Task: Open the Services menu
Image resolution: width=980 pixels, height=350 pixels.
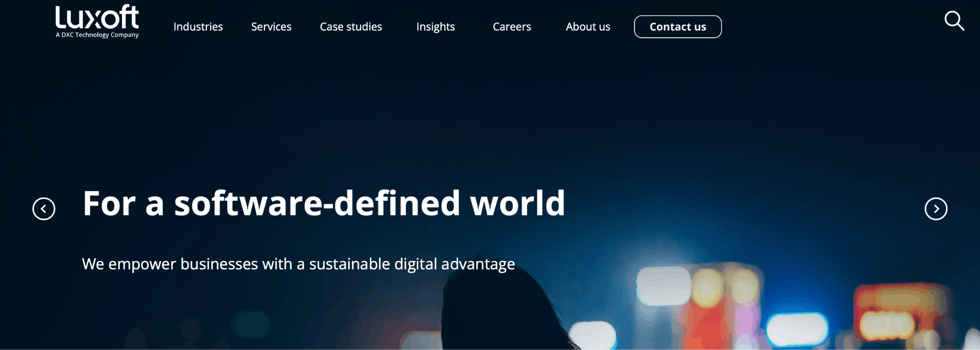Action: [271, 27]
